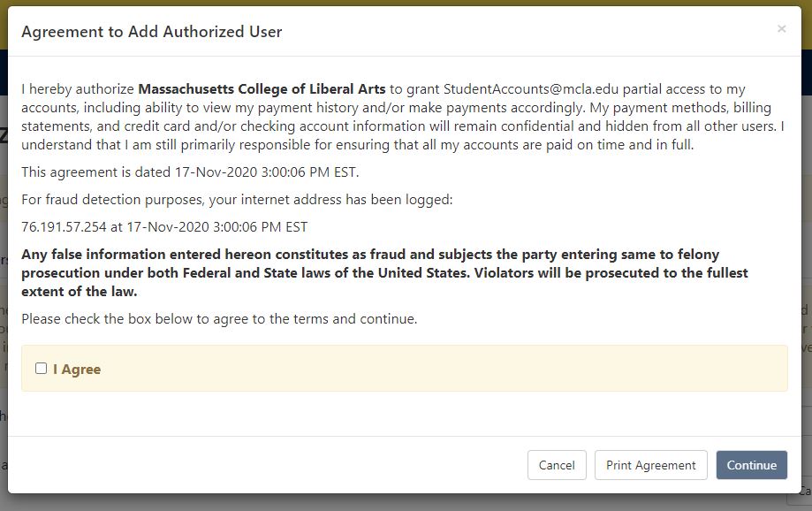
Task: Click the Agreement to Add Authorized User title
Action: coord(152,32)
